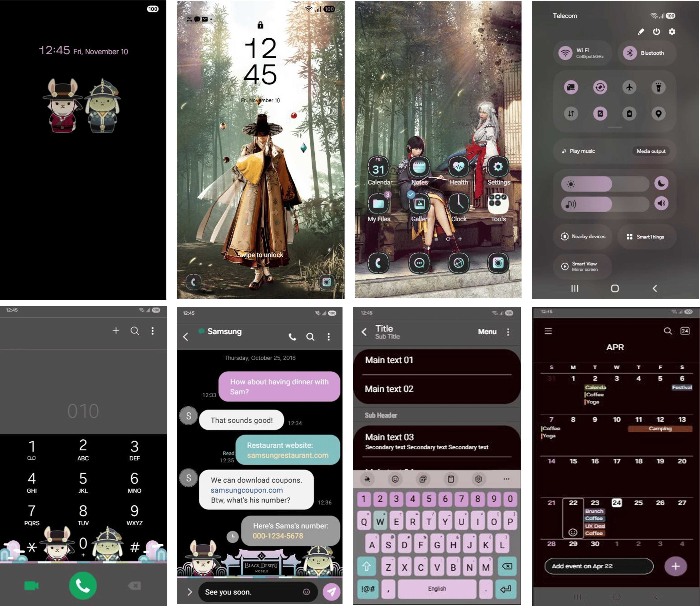Toggle airplane mode tile
This screenshot has height=606, width=700.
[x=629, y=87]
